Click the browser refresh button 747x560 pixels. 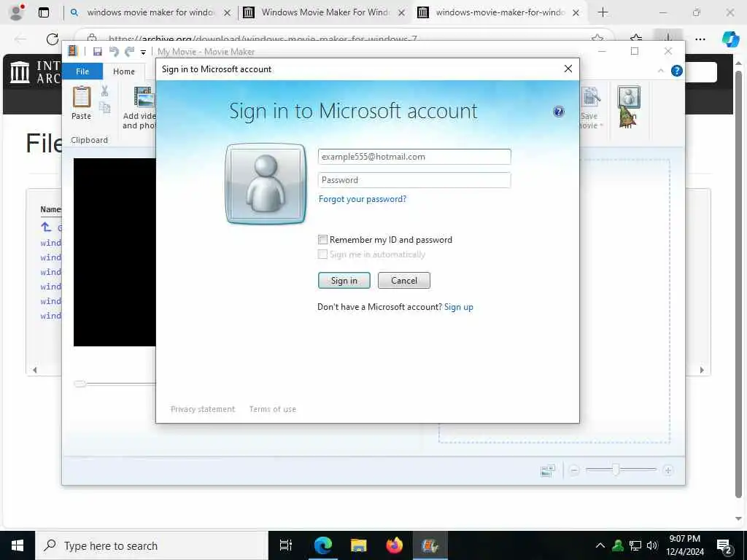tap(53, 39)
